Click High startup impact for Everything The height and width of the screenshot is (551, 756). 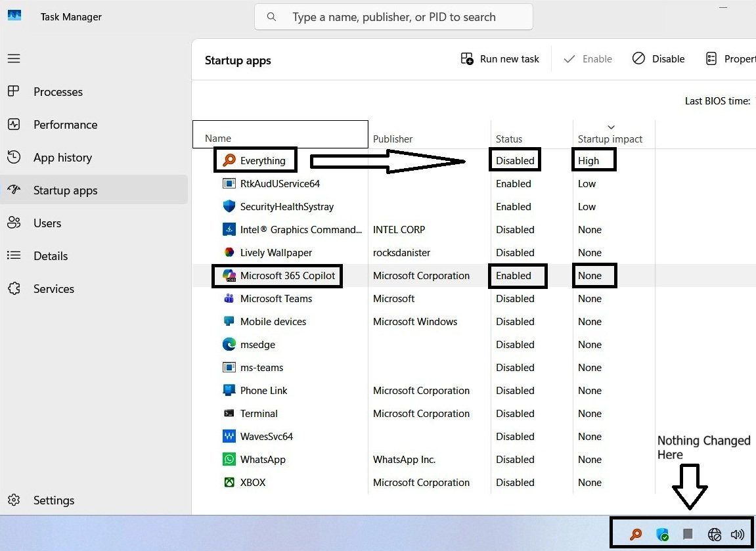pos(589,160)
